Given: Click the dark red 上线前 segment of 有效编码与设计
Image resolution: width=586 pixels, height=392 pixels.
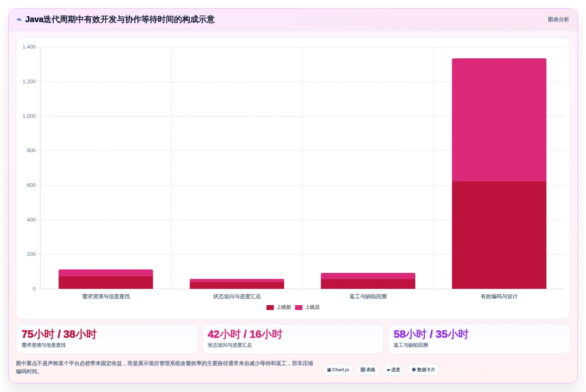Looking at the screenshot, I should coord(499,235).
